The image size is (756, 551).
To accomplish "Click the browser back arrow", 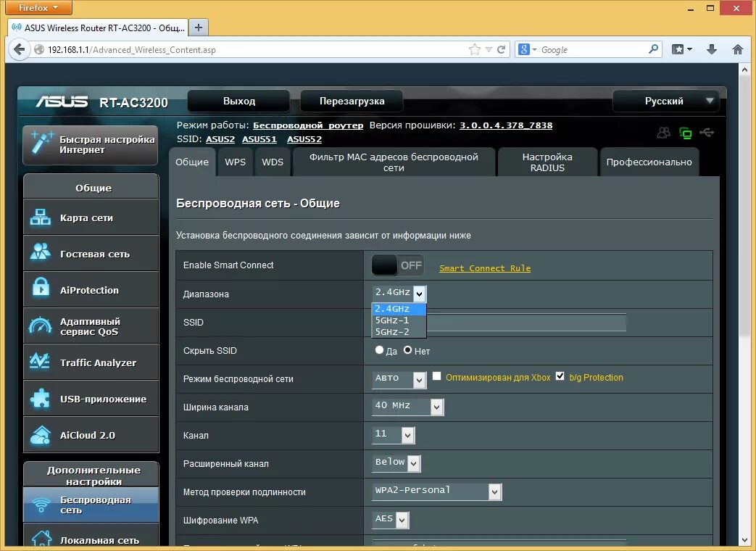I will point(20,49).
